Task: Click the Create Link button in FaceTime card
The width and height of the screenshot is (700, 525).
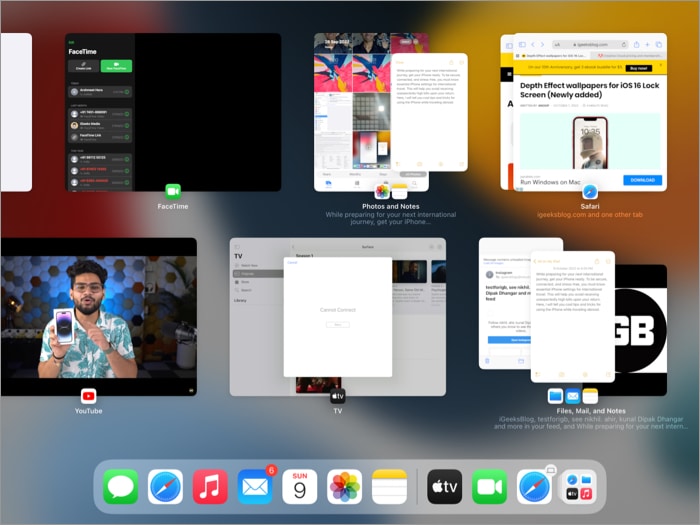Action: click(x=83, y=66)
